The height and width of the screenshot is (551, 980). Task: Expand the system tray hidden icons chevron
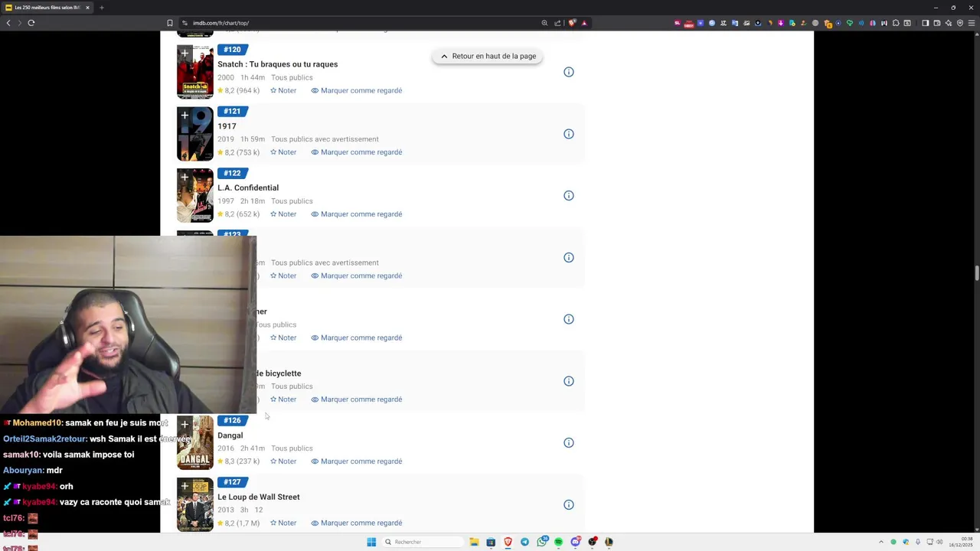click(x=881, y=542)
